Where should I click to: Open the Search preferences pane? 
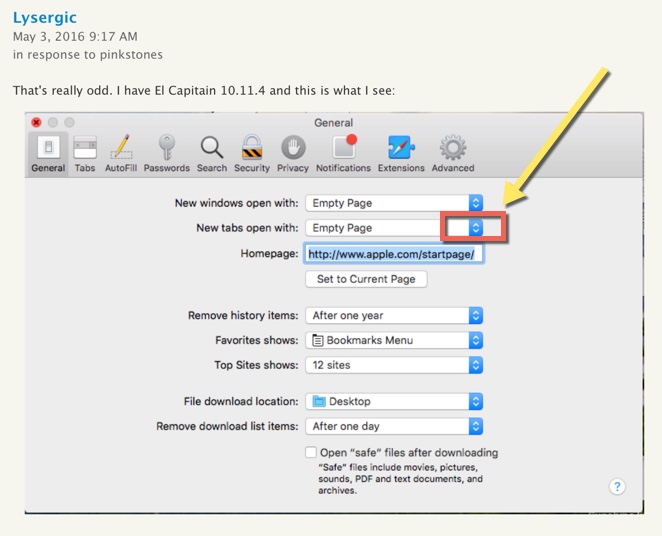click(212, 154)
